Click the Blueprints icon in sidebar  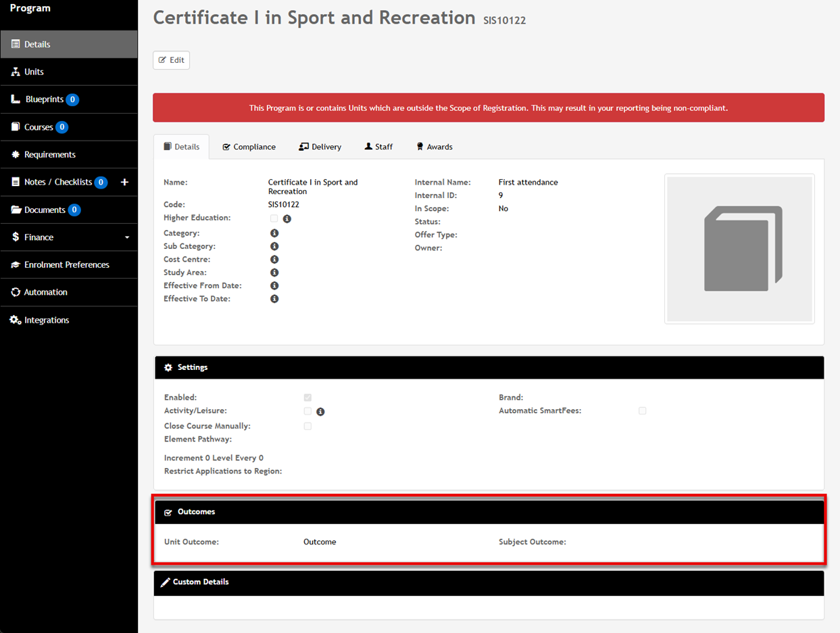click(x=16, y=99)
